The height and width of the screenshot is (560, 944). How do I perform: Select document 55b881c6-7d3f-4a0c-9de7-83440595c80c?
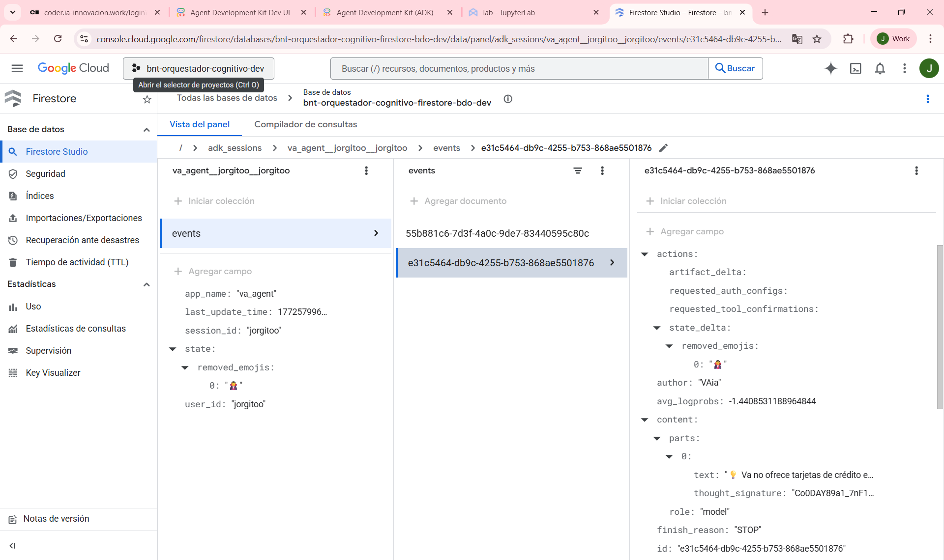[x=497, y=233]
